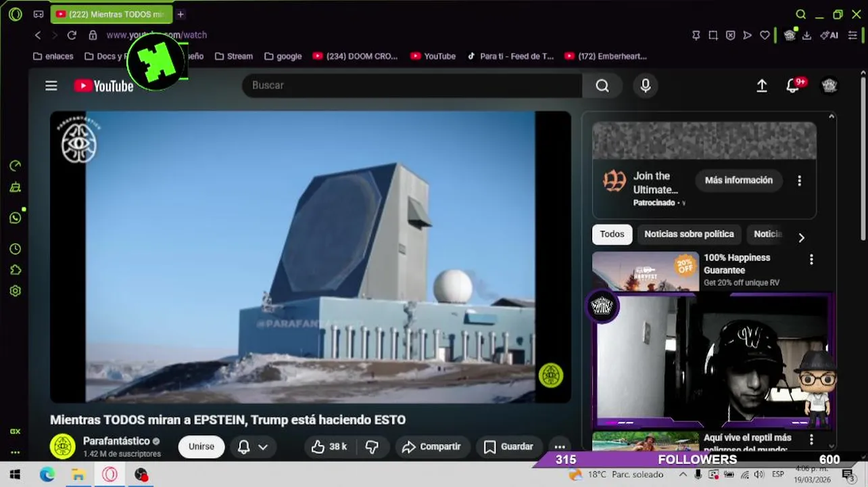Like the video with 38 k
Screen dimensions: 868x487
point(329,446)
